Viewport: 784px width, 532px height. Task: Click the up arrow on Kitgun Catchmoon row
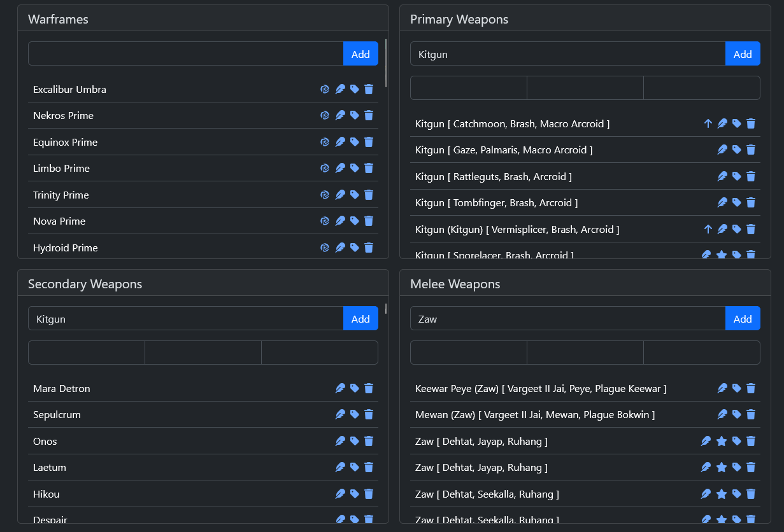coord(708,124)
